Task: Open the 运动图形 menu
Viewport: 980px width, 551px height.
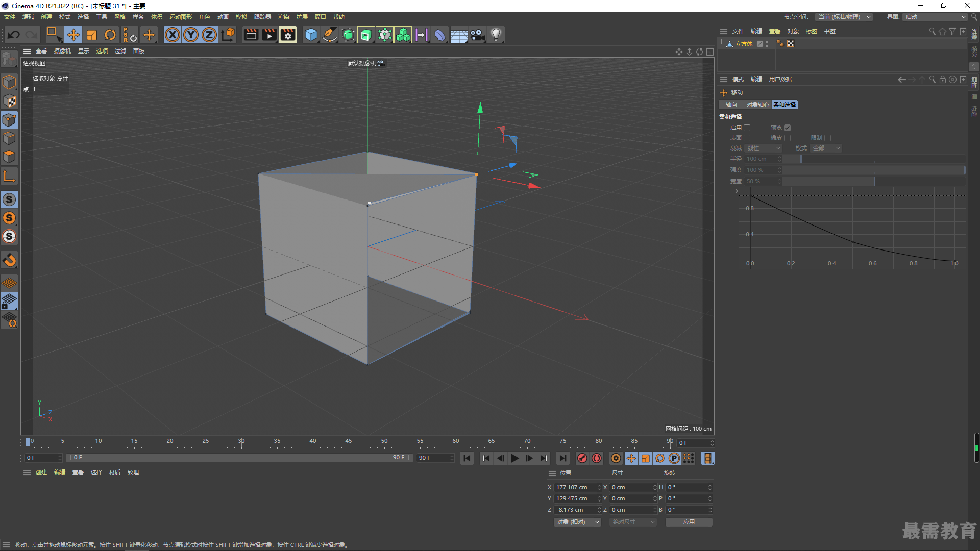Action: point(181,17)
